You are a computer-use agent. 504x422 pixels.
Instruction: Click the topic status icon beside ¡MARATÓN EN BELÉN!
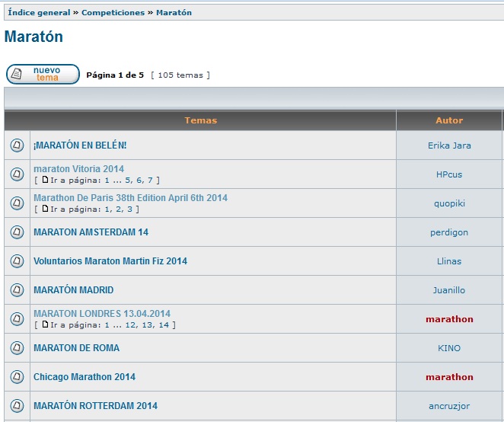click(x=17, y=145)
